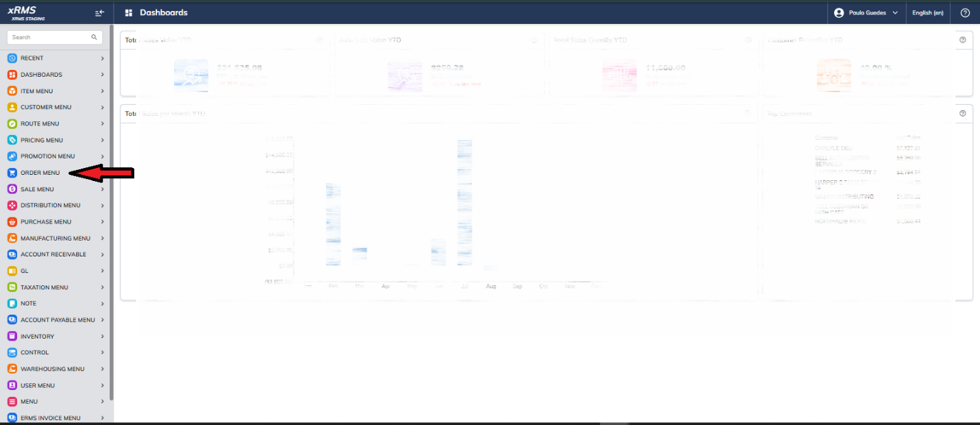Viewport: 980px width, 425px height.
Task: Click the Recent clock icon in sidebar
Action: click(12, 58)
